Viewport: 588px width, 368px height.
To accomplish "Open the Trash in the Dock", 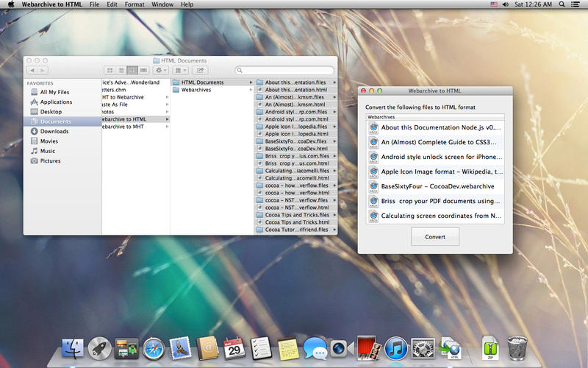I will coord(517,348).
